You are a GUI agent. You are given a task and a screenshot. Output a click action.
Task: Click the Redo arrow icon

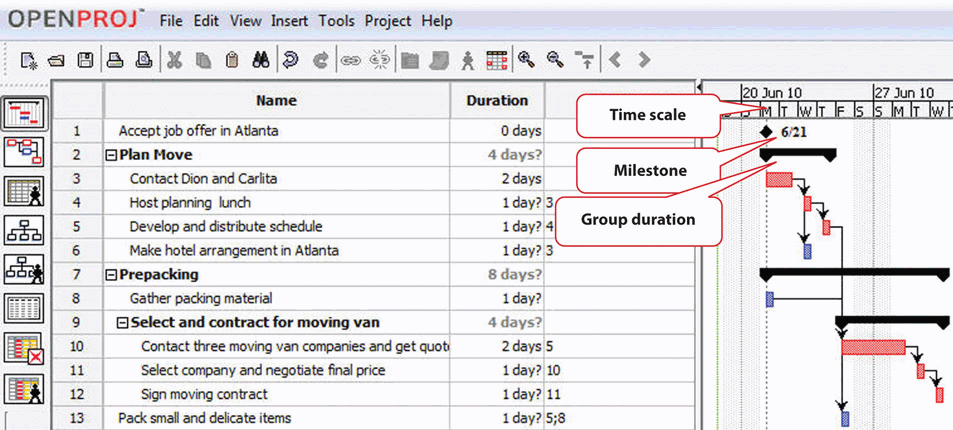coord(319,60)
